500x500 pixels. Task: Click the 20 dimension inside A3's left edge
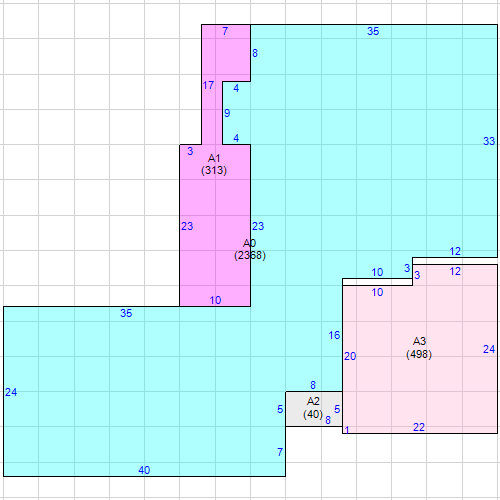click(x=350, y=356)
